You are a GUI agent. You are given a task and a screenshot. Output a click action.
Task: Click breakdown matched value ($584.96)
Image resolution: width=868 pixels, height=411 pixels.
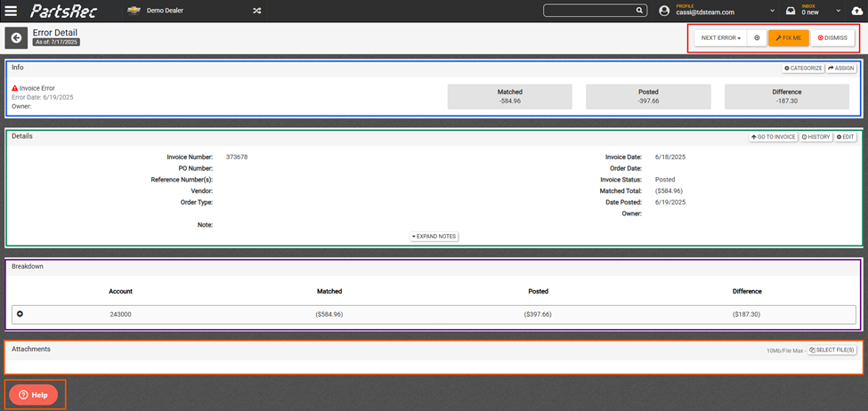click(x=329, y=314)
